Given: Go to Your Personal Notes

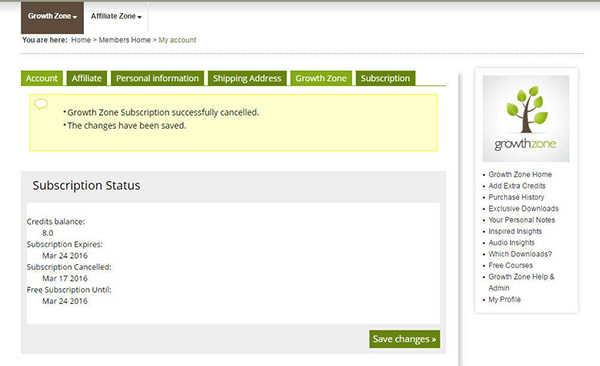Looking at the screenshot, I should coord(522,220).
